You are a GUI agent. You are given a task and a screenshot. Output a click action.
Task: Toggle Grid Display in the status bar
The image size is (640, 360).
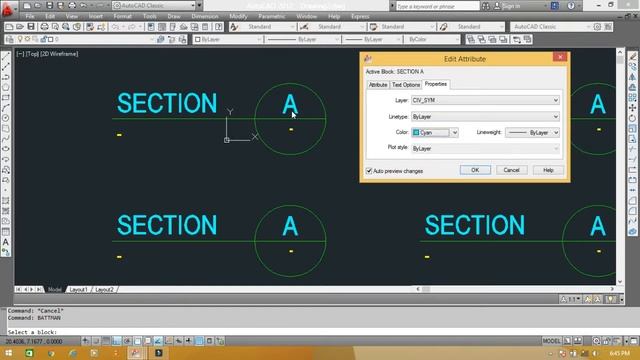pyautogui.click(x=106, y=341)
